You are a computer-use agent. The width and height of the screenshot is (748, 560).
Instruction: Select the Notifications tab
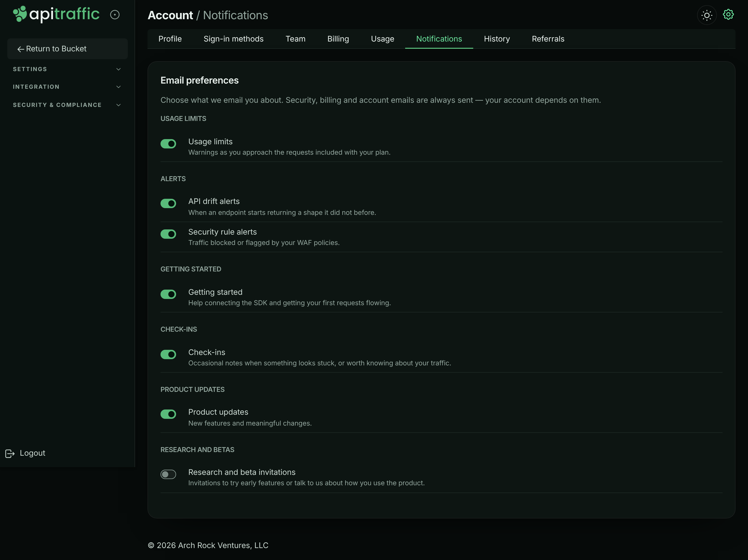click(439, 39)
